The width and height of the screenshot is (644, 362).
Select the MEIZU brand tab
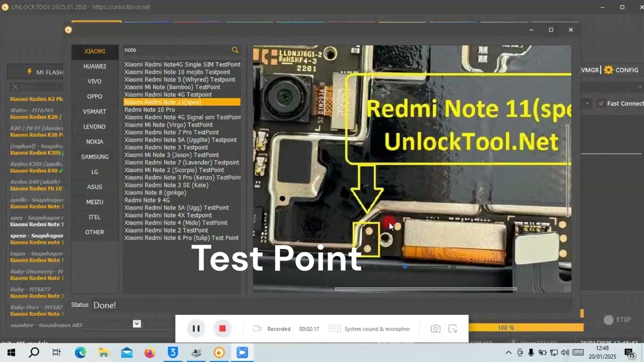[95, 202]
